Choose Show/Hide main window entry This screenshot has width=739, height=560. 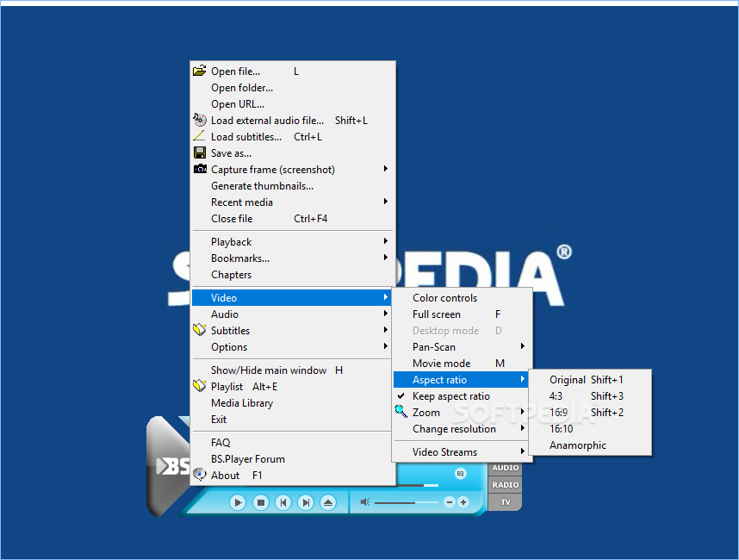click(292, 370)
